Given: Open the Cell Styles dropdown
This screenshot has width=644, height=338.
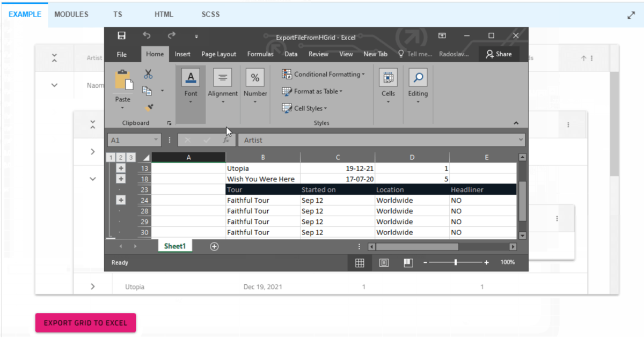Looking at the screenshot, I should [x=305, y=108].
